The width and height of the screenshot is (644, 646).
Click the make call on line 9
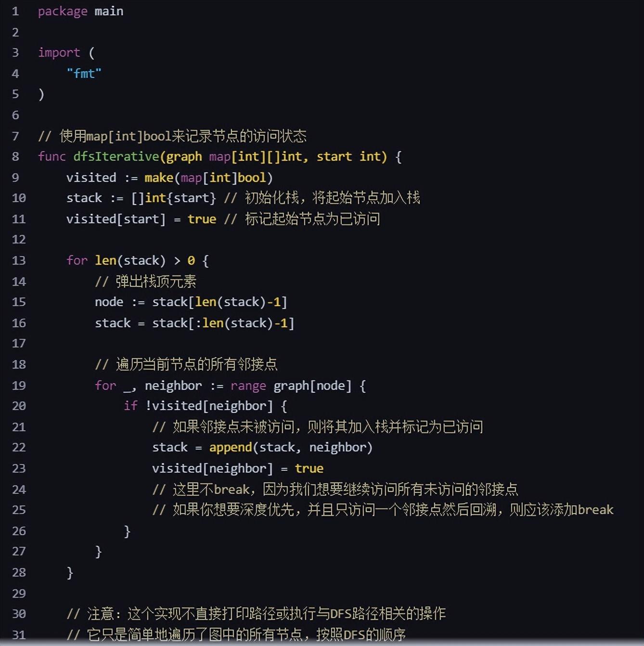[x=158, y=178]
